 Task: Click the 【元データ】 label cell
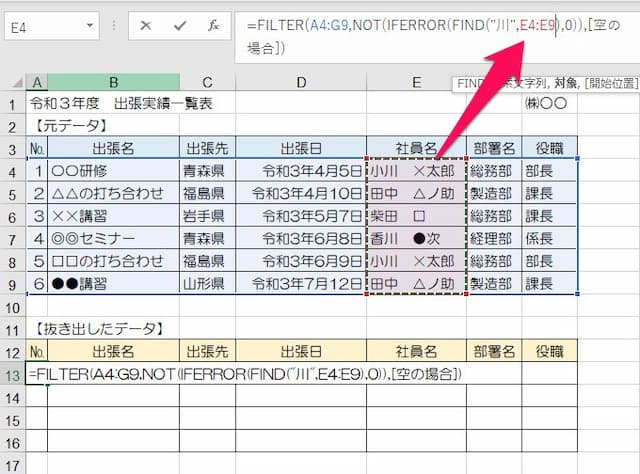point(70,126)
